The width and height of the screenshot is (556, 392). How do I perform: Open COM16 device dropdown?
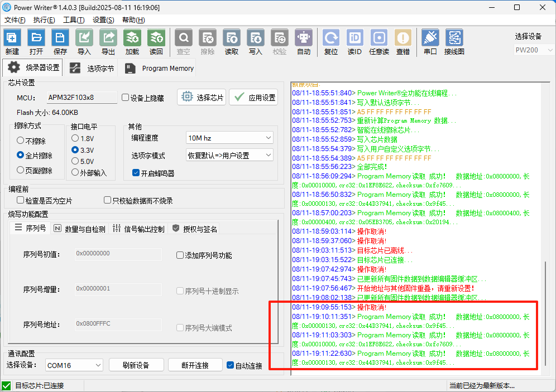coord(74,365)
